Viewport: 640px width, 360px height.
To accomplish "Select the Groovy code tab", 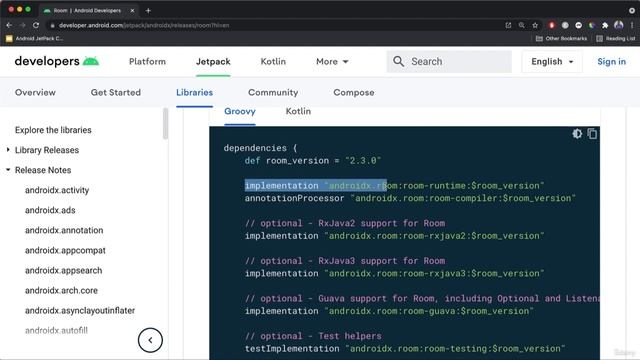I will [240, 111].
